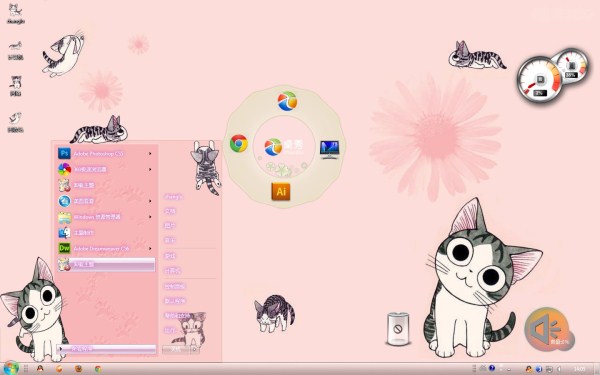Viewport: 600px width, 375px height.
Task: Launch the colorful pinwheel app in Start menu
Action: (x=106, y=169)
